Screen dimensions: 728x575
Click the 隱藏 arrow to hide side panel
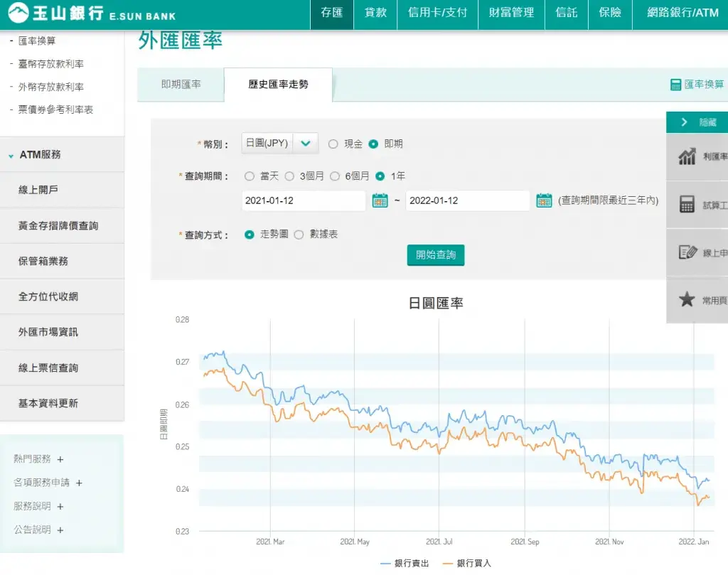[684, 122]
